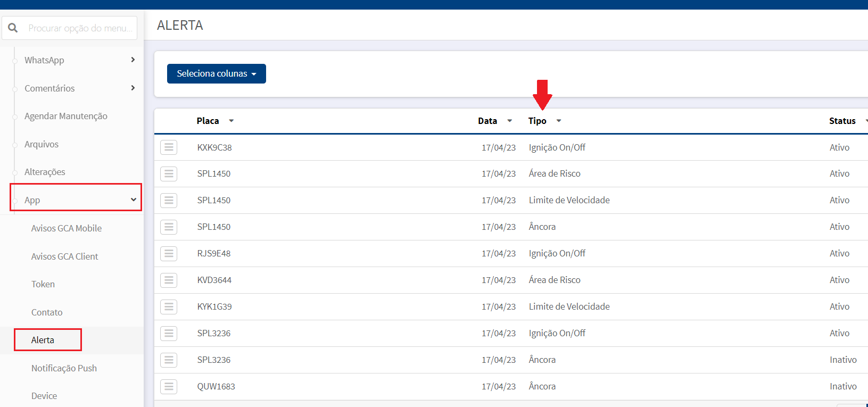Open Alterações menu item
Viewport: 868px width, 407px height.
click(45, 172)
